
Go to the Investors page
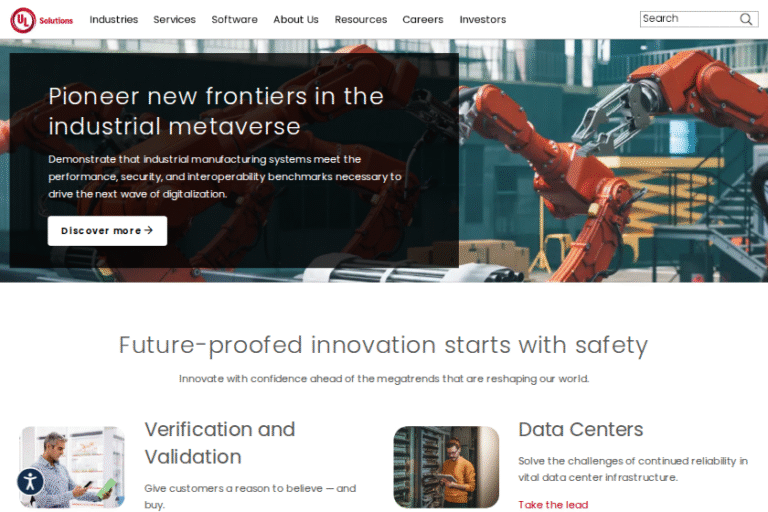pos(482,20)
